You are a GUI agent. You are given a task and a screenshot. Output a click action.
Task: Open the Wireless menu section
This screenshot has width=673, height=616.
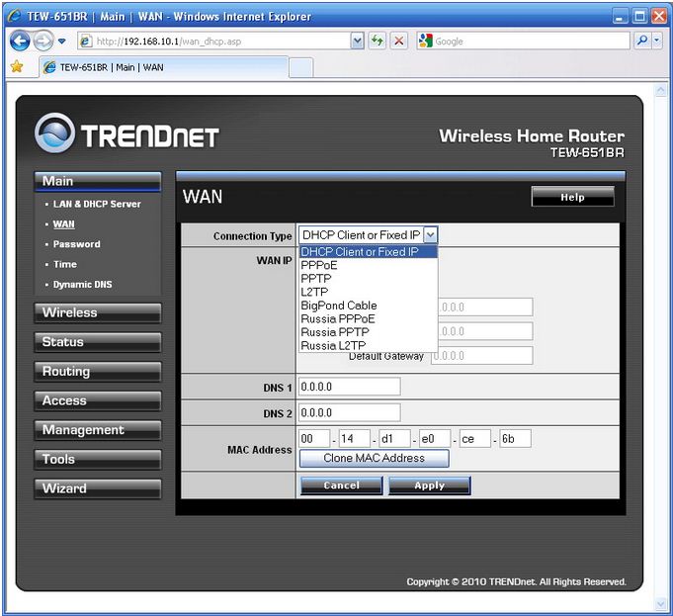(x=97, y=313)
